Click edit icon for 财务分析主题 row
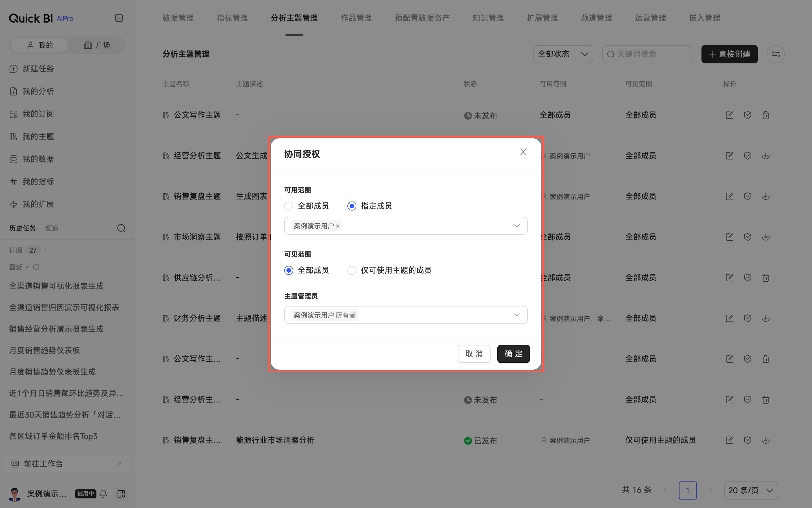Image resolution: width=812 pixels, height=508 pixels. point(729,319)
